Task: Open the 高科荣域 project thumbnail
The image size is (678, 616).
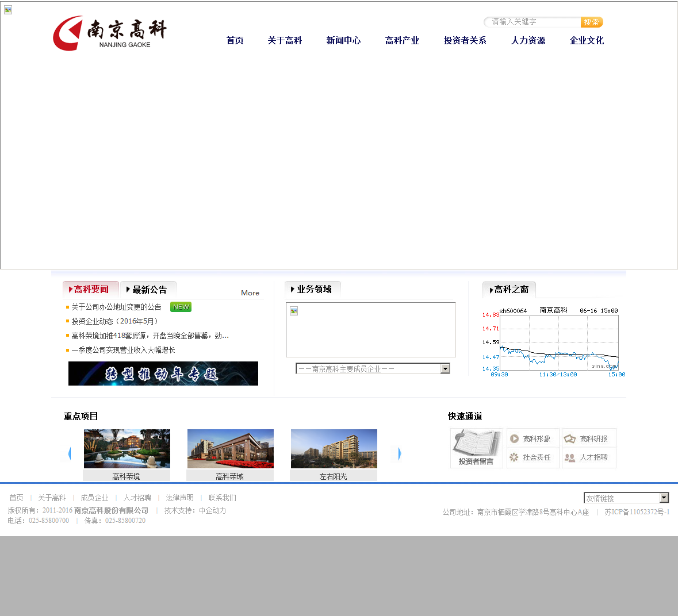Action: 230,448
